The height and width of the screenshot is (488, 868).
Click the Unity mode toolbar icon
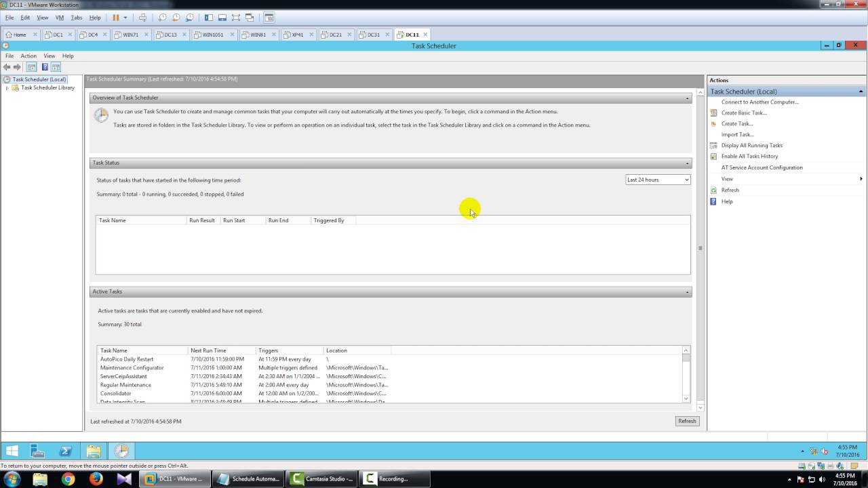click(250, 18)
